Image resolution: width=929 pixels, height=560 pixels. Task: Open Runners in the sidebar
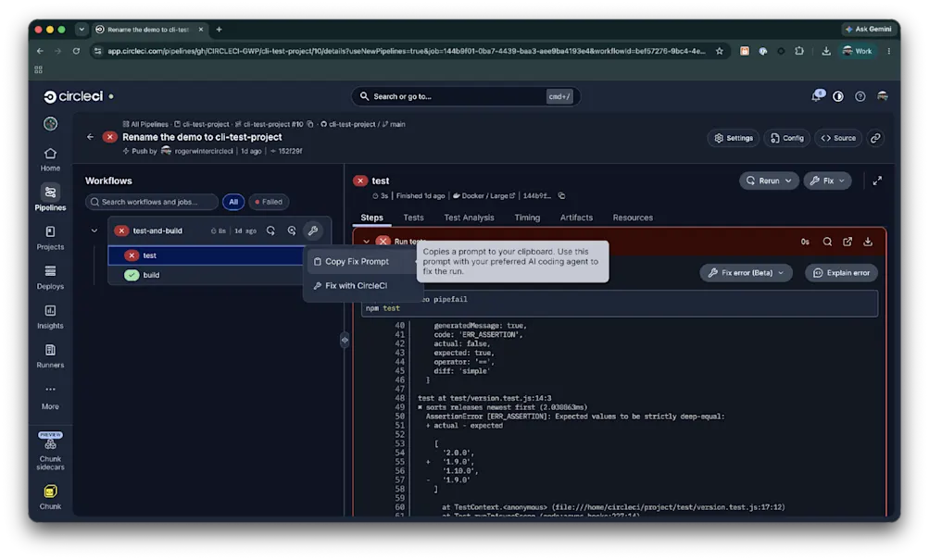tap(50, 356)
